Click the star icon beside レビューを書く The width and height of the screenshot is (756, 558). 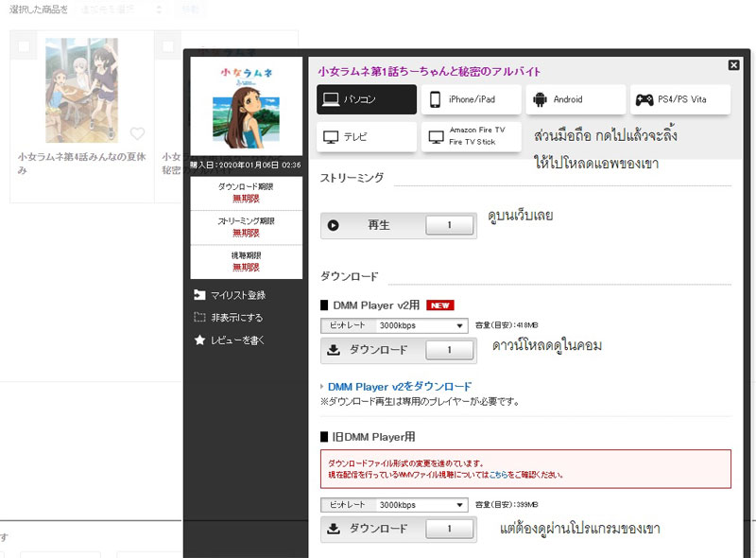[x=199, y=340]
